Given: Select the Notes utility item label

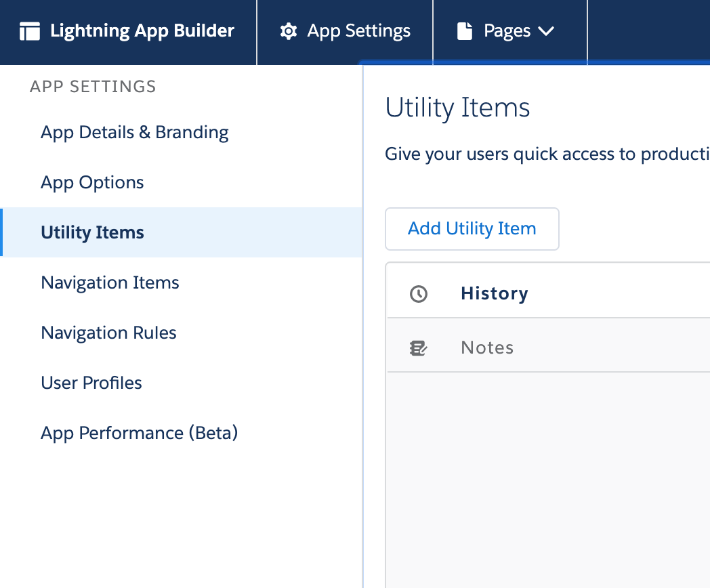Looking at the screenshot, I should [x=487, y=348].
